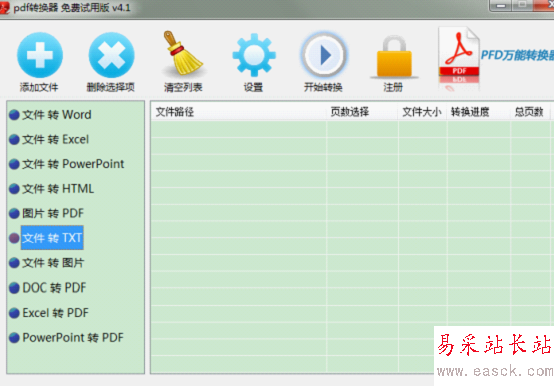Click the 文件大小 column header
Viewport: 554px width, 386px height.
point(422,112)
